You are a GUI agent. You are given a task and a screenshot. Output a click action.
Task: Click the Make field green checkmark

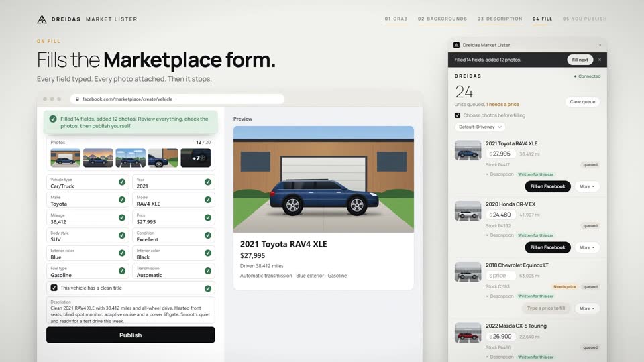(x=122, y=200)
